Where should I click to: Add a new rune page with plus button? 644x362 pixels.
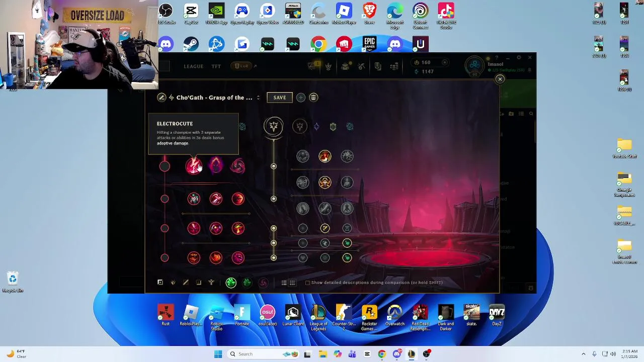[300, 98]
